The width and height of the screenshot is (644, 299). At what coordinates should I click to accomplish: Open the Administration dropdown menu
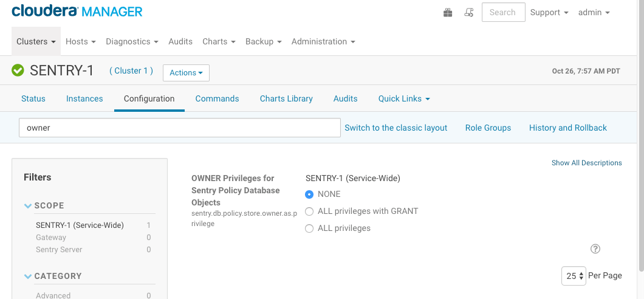click(x=323, y=41)
